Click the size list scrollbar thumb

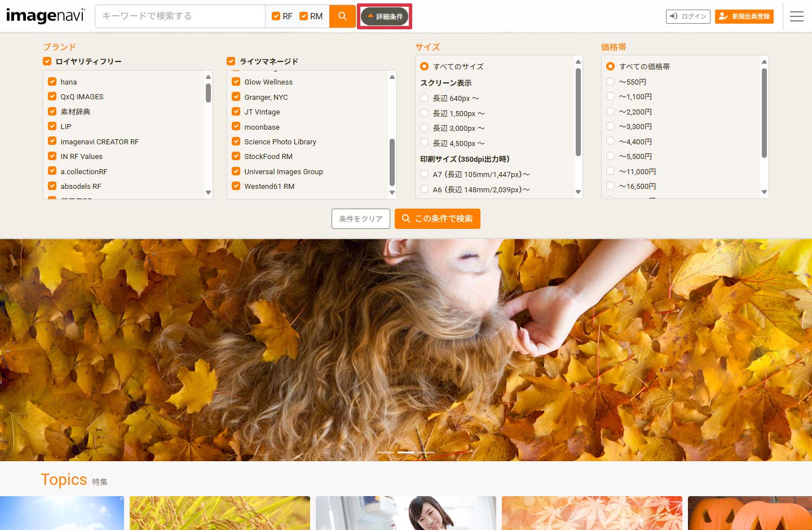click(578, 112)
